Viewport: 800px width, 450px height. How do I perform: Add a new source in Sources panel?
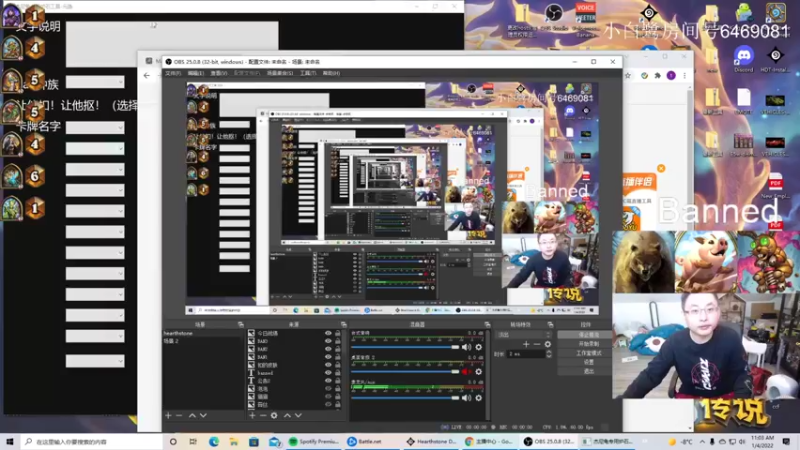click(252, 416)
